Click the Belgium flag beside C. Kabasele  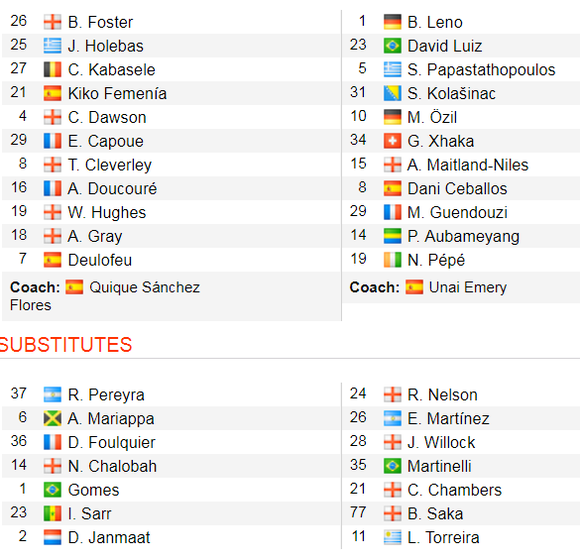52,70
